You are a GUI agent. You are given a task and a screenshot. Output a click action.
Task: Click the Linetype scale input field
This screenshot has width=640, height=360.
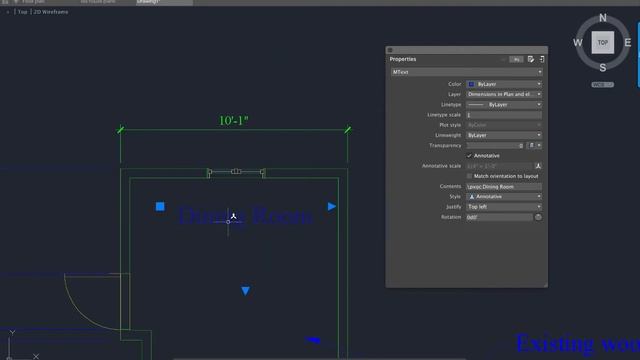pyautogui.click(x=504, y=115)
